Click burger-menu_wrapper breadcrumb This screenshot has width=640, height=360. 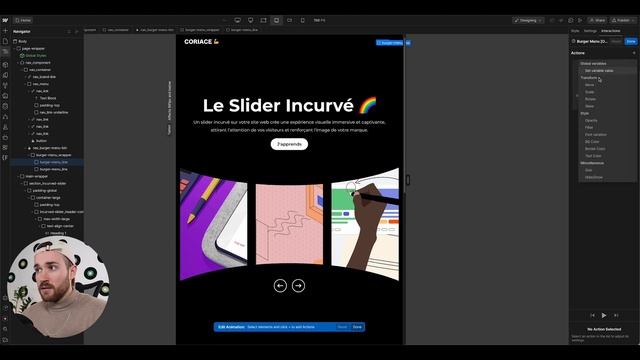coord(200,30)
